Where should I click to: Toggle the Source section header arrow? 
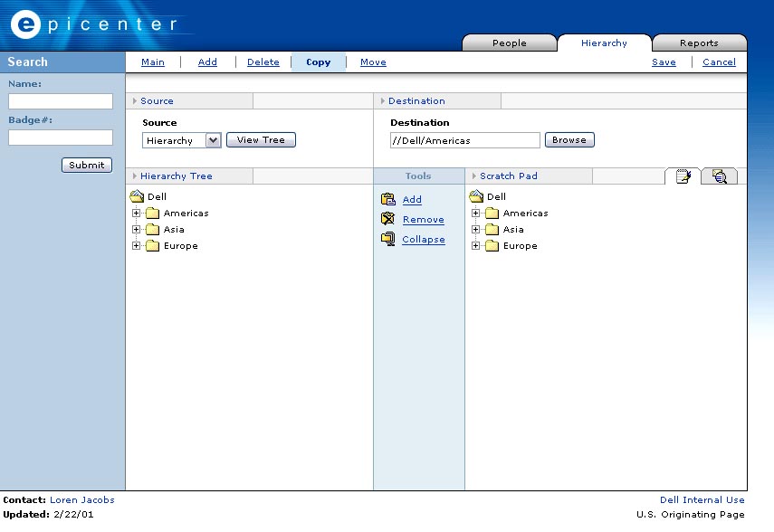point(135,100)
